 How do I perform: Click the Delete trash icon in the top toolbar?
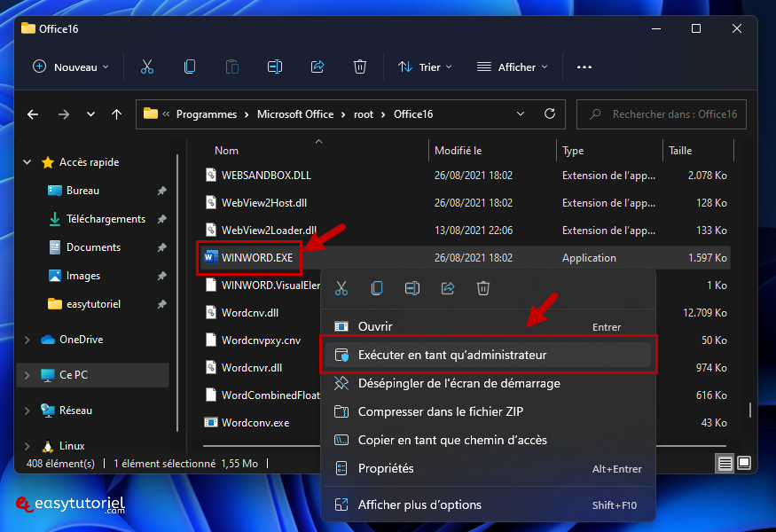tap(360, 66)
